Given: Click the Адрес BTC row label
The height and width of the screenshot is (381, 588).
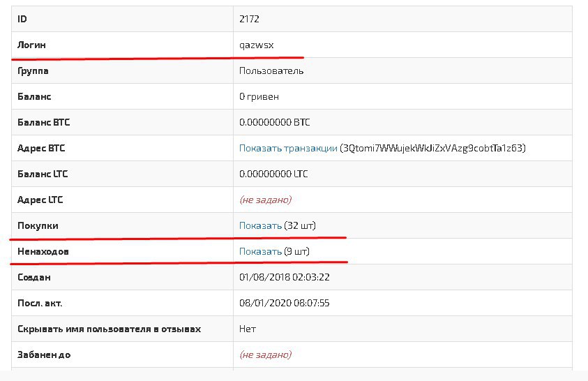Looking at the screenshot, I should click(x=41, y=149).
